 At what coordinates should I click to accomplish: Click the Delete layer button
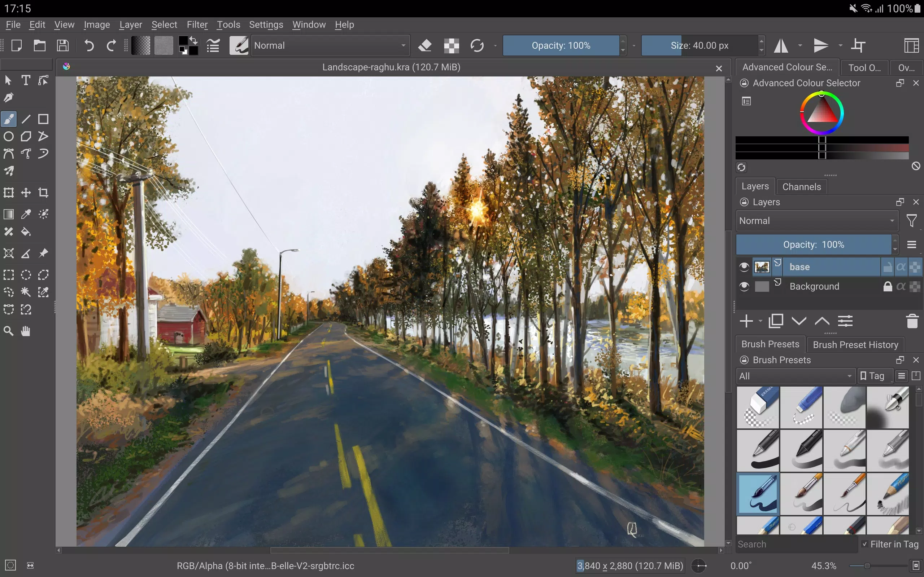tap(912, 320)
